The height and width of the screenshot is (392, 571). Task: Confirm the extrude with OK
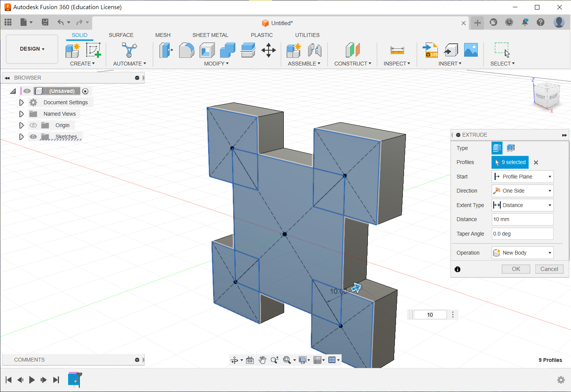coord(516,269)
